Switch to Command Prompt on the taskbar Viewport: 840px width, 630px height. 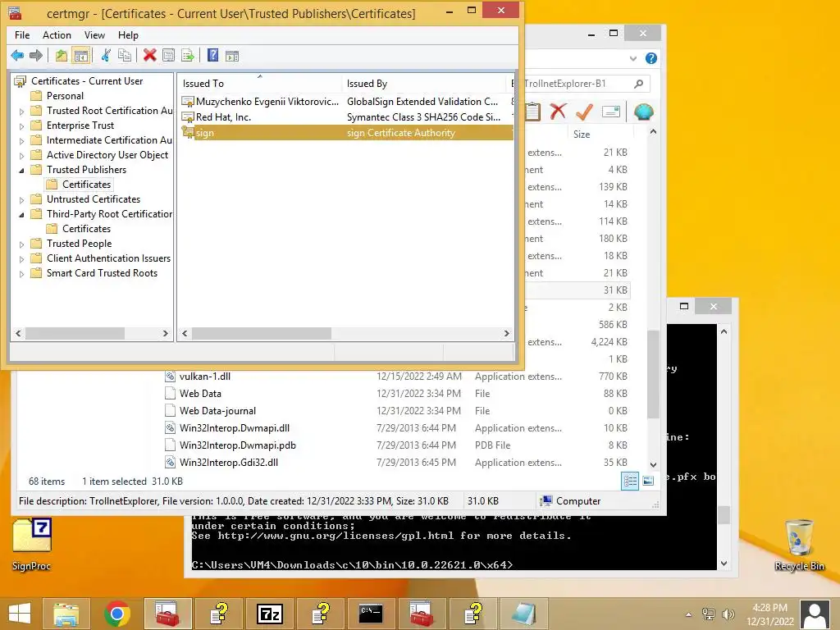371,614
